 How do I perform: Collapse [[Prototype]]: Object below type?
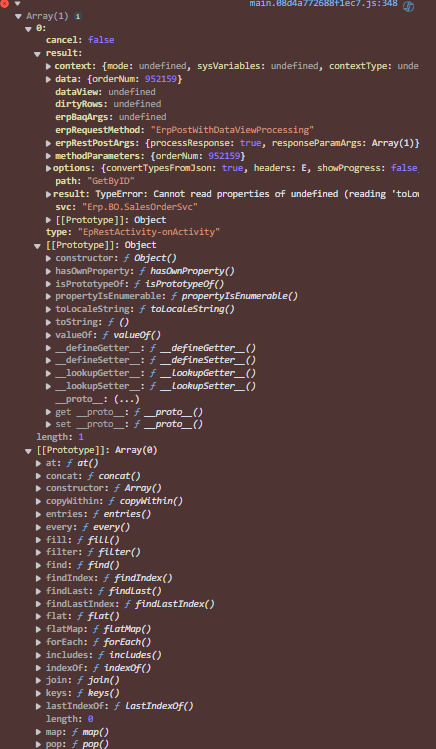click(38, 246)
